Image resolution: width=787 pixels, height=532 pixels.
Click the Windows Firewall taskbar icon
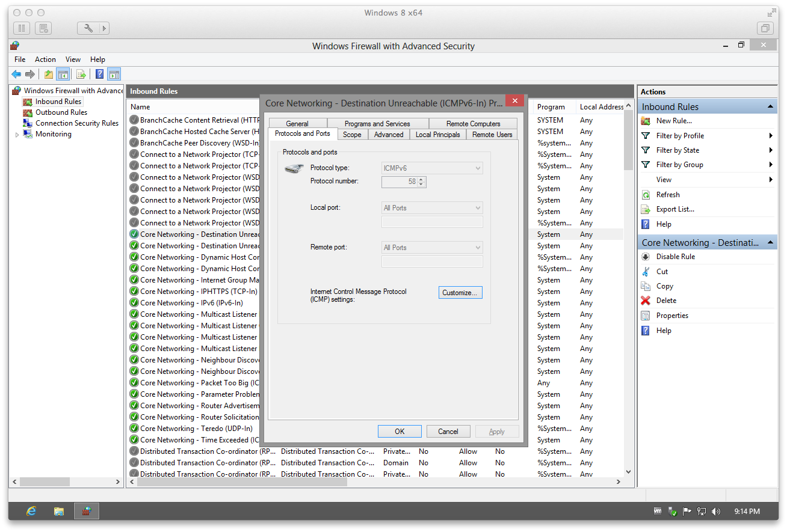pyautogui.click(x=87, y=511)
